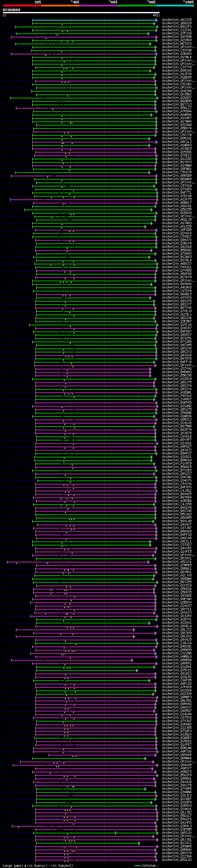Open hit UniRef100_Q7ZYV6
The image size is (197, 868).
click(x=177, y=369)
